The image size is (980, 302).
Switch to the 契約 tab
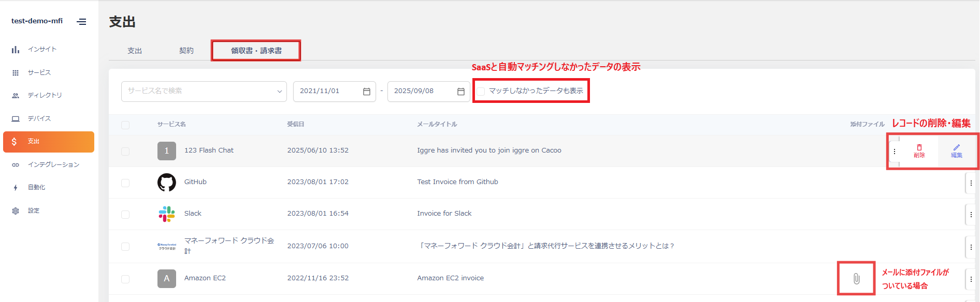186,51
